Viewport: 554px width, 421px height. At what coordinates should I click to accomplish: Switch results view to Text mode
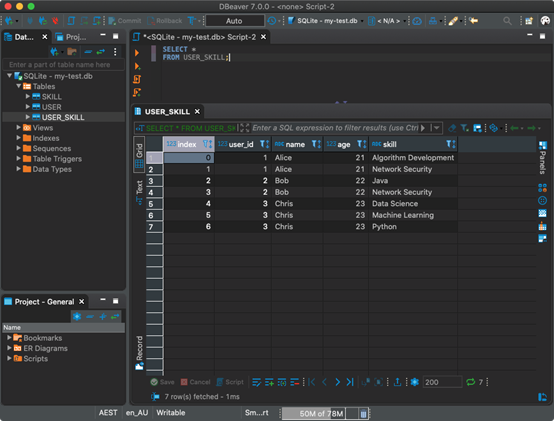pos(139,192)
